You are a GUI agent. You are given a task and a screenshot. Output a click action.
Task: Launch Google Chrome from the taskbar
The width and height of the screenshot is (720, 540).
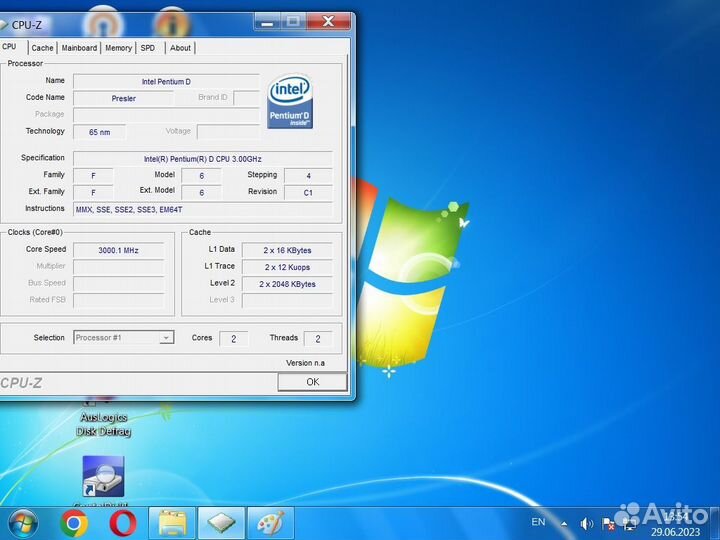click(x=74, y=523)
